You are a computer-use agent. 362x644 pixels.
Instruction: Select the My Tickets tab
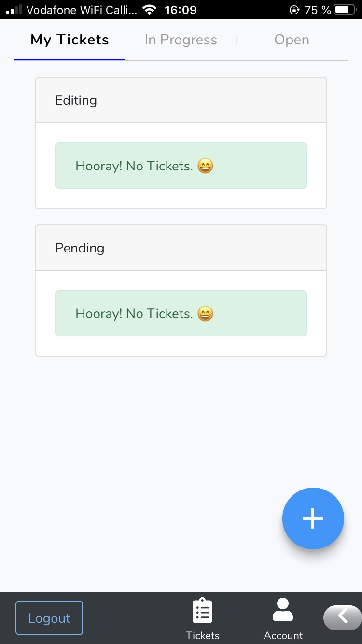click(x=70, y=40)
